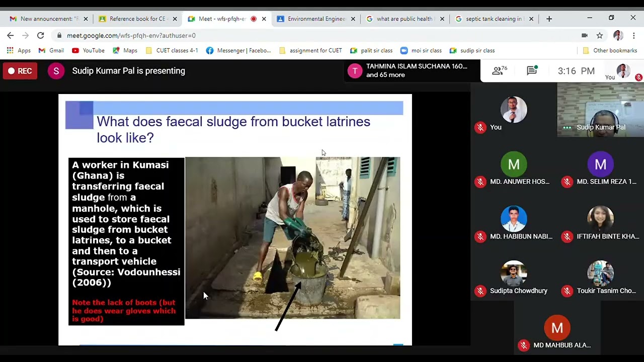This screenshot has width=644, height=362.
Task: Open the moi sir class bookmark
Action: tap(421, 50)
